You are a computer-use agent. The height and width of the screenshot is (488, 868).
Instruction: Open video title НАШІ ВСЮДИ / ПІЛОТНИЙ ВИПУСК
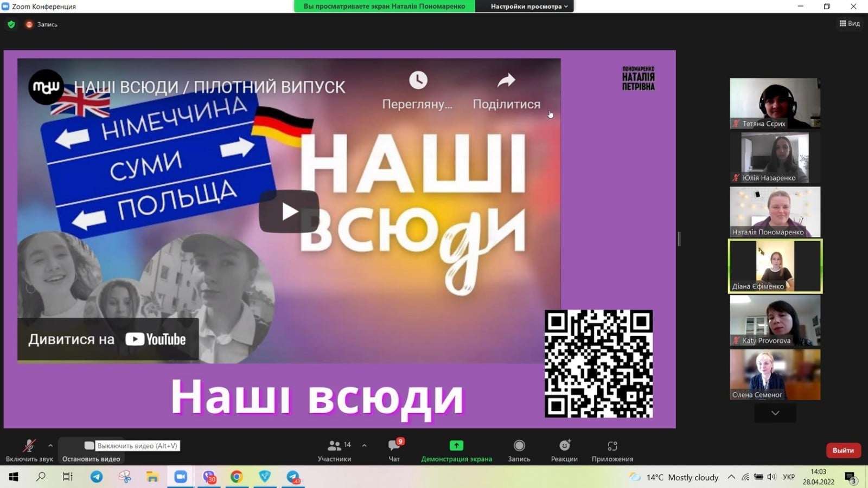(x=209, y=87)
